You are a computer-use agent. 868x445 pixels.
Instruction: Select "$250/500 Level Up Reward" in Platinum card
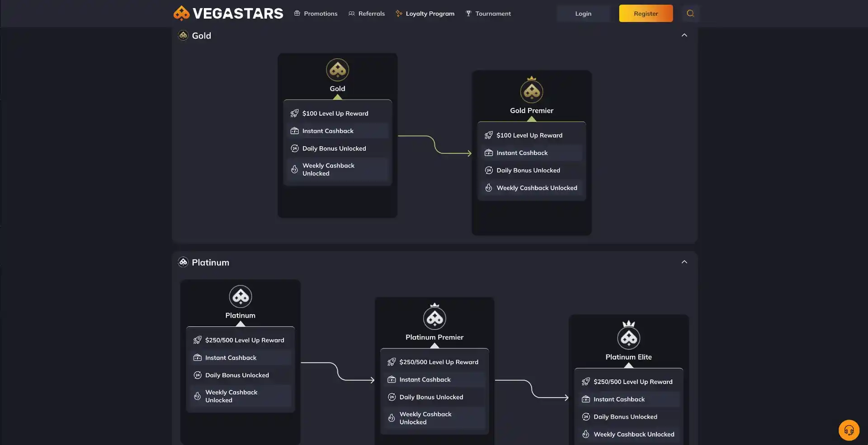pyautogui.click(x=245, y=340)
